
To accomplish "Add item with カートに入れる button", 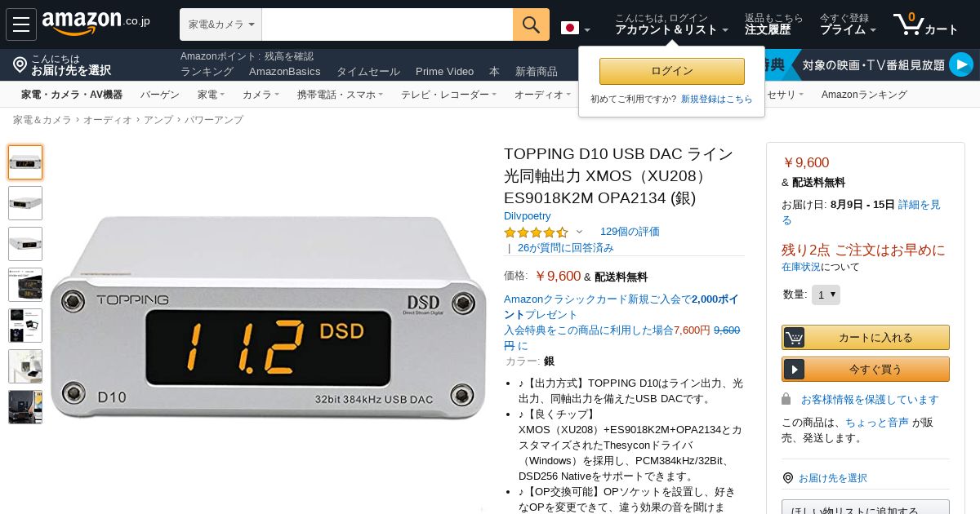I will [866, 337].
